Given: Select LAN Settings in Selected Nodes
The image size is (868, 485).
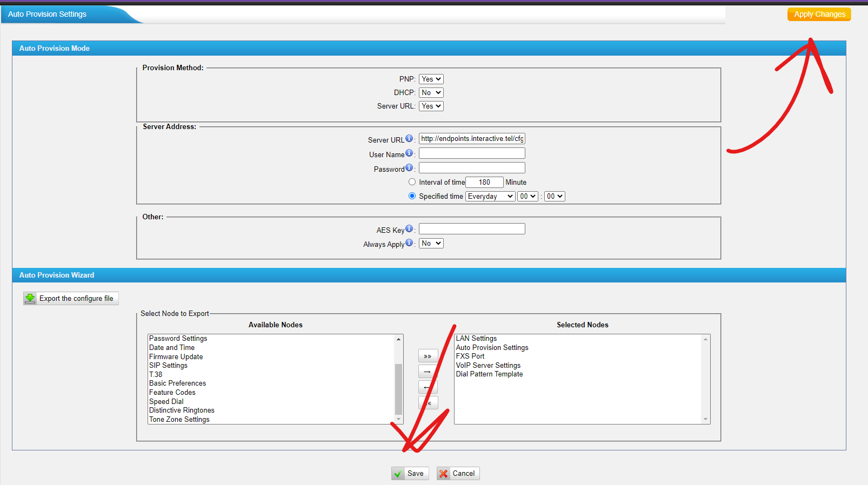Looking at the screenshot, I should (476, 339).
